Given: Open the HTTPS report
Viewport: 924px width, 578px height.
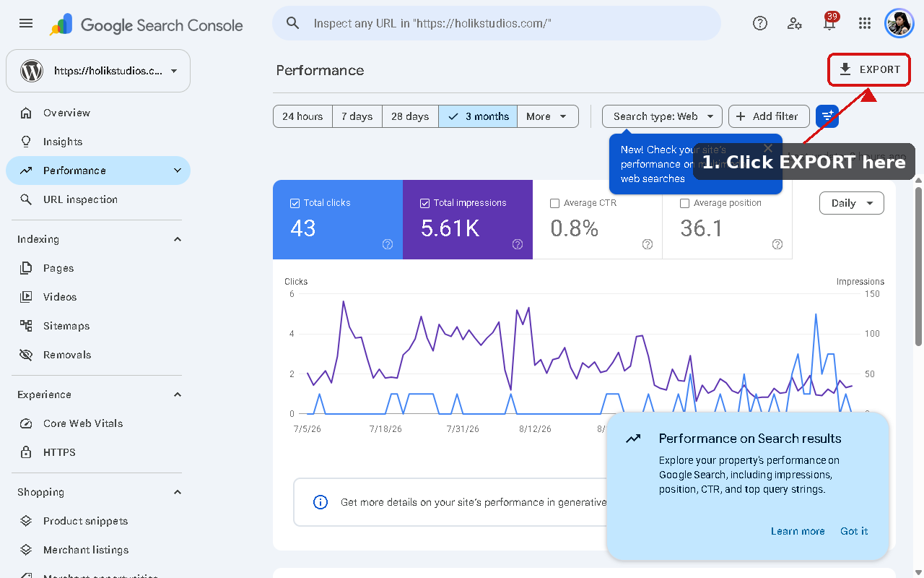Looking at the screenshot, I should click(x=97, y=452).
